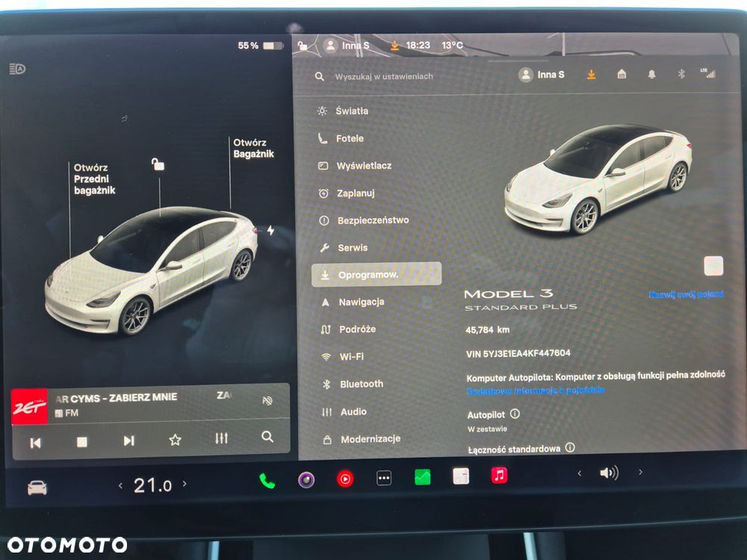
Task: Open Podróże trips menu
Action: 349,329
